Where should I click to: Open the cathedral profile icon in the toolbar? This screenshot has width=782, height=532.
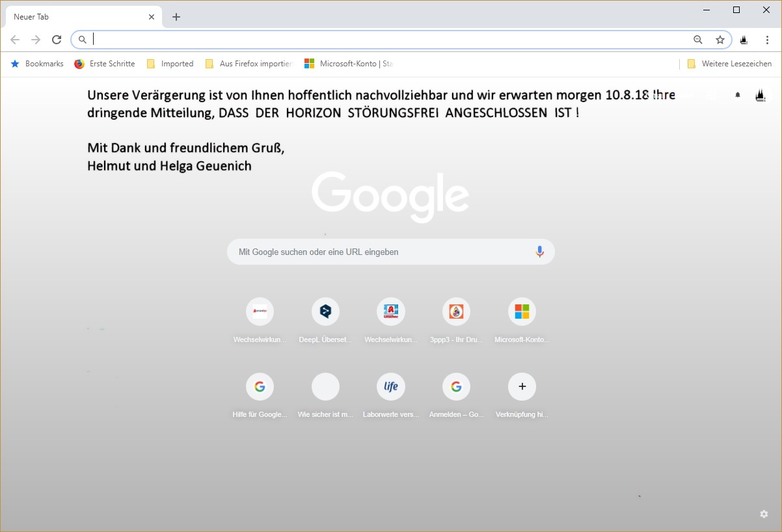tap(744, 40)
